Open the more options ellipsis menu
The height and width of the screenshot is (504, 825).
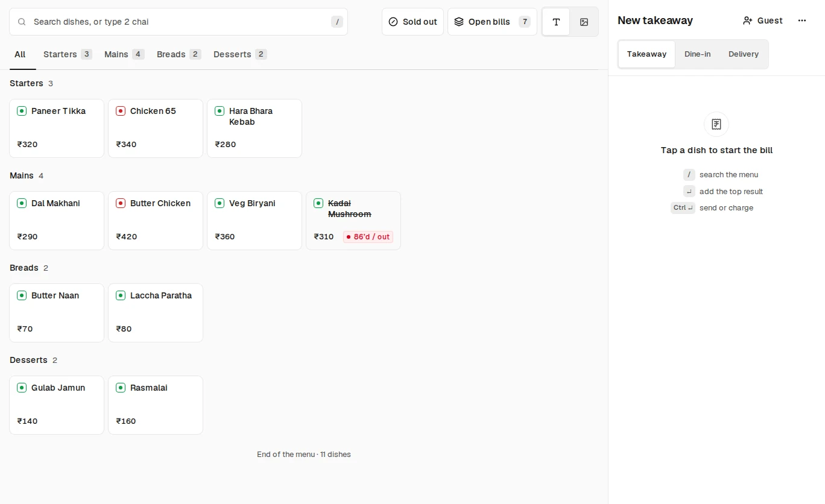[802, 20]
